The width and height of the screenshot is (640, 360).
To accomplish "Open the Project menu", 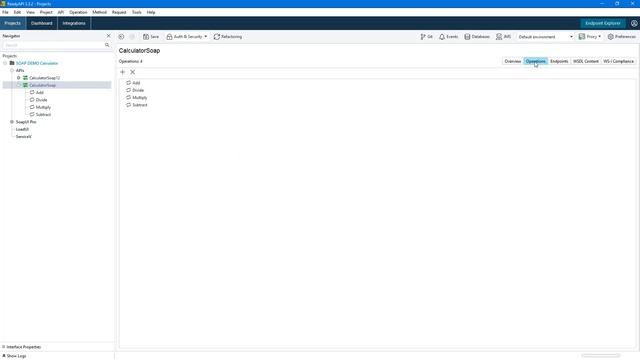I will coord(46,12).
